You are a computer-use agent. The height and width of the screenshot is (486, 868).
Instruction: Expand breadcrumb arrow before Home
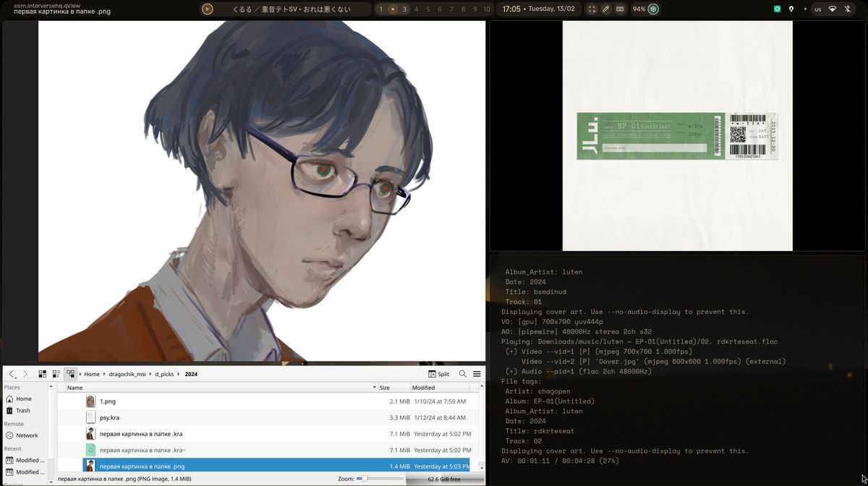(80, 374)
